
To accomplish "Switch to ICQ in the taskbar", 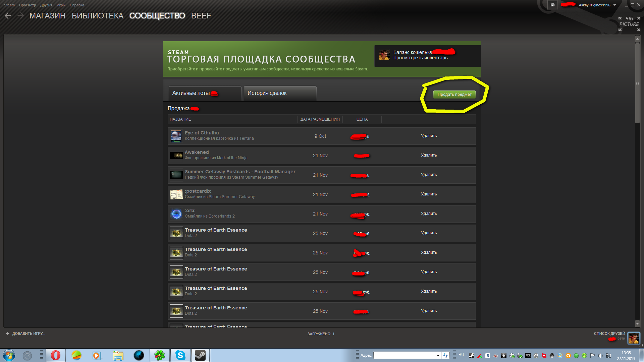I will tap(160, 355).
